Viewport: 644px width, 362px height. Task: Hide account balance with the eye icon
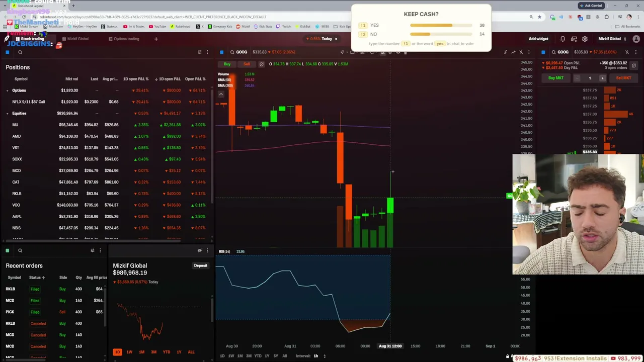tap(200, 250)
